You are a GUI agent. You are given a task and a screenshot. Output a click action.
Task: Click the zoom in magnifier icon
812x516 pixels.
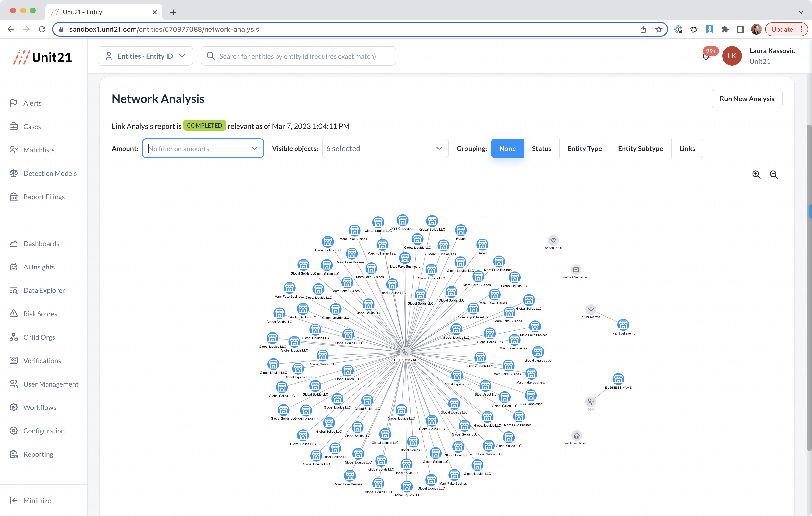[756, 174]
